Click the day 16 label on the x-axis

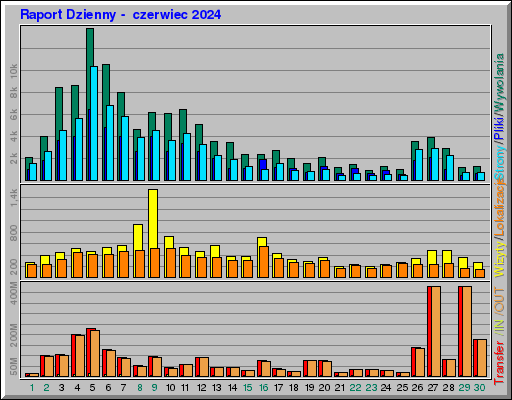(x=263, y=388)
